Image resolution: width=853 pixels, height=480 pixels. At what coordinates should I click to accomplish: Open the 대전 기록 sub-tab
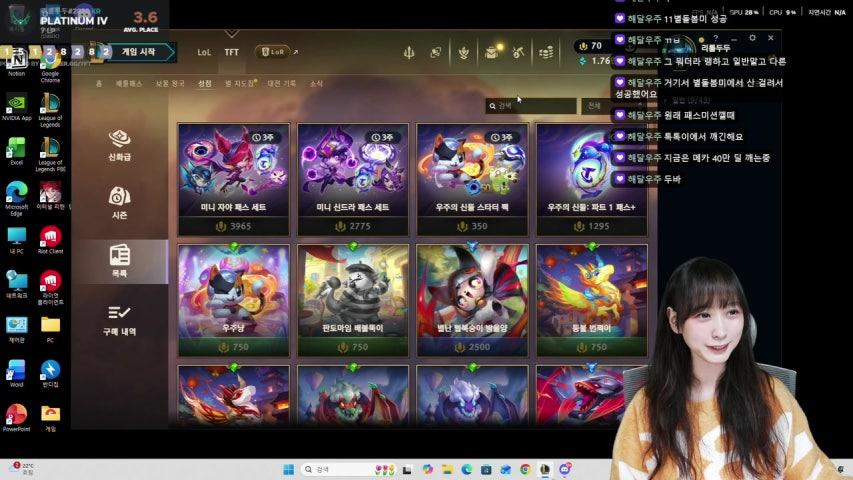click(282, 83)
